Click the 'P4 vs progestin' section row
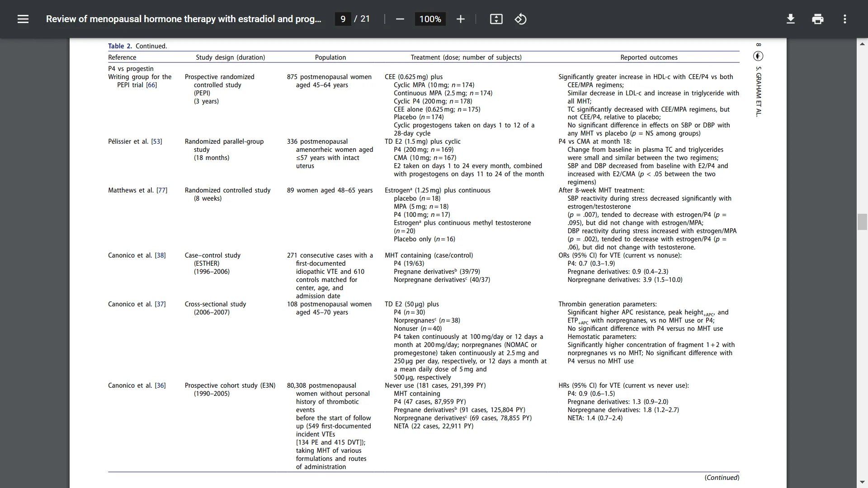868x488 pixels. [131, 69]
